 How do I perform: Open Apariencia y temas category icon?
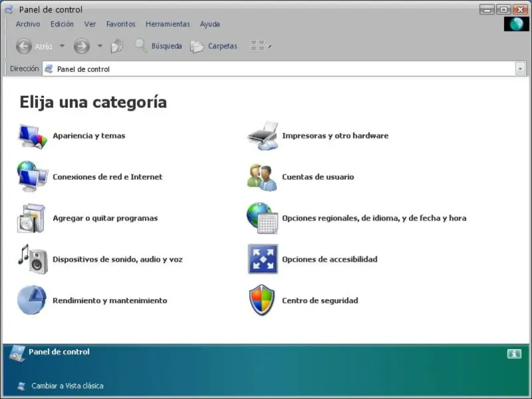click(x=33, y=136)
